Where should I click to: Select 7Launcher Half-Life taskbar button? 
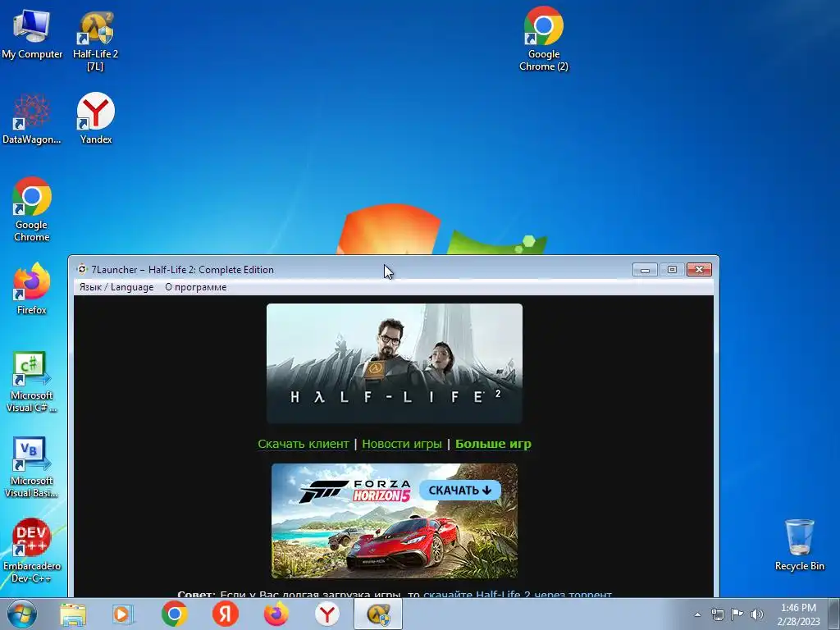click(377, 614)
